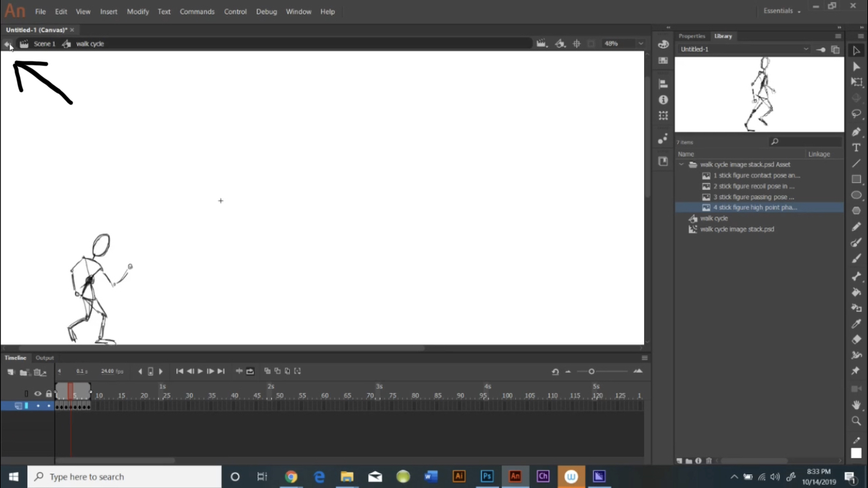Open the zoom level 48% dropdown
This screenshot has height=488, width=868.
pyautogui.click(x=640, y=43)
